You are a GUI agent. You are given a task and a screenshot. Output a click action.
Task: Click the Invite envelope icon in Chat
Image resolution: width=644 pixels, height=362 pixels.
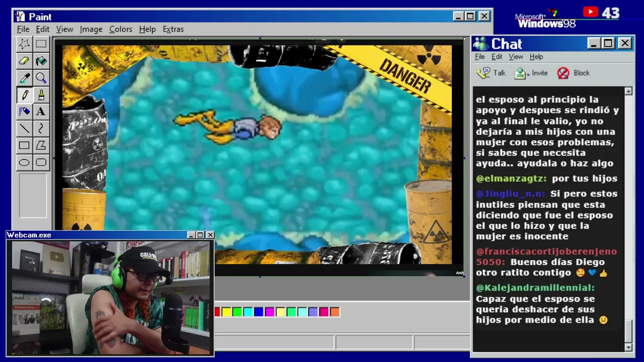pos(520,73)
